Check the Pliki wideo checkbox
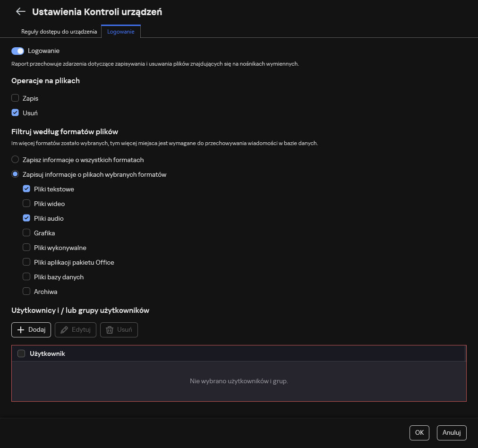The image size is (478, 448). coord(26,204)
